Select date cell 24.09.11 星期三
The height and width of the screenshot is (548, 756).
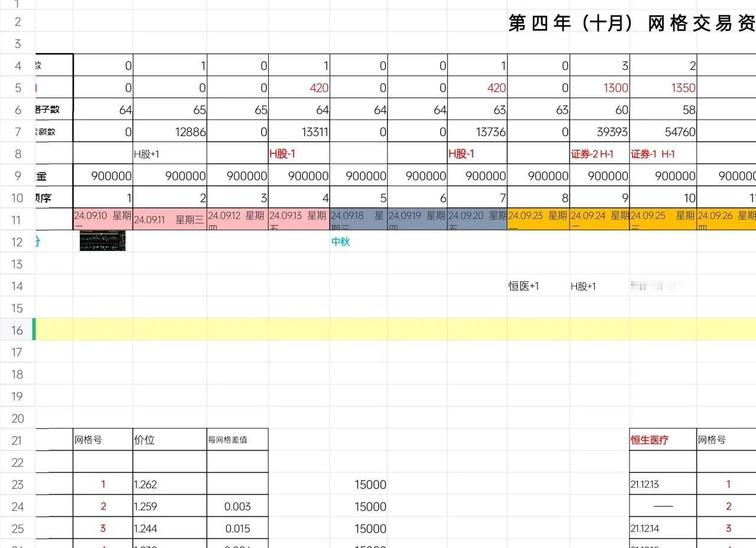[x=170, y=219]
